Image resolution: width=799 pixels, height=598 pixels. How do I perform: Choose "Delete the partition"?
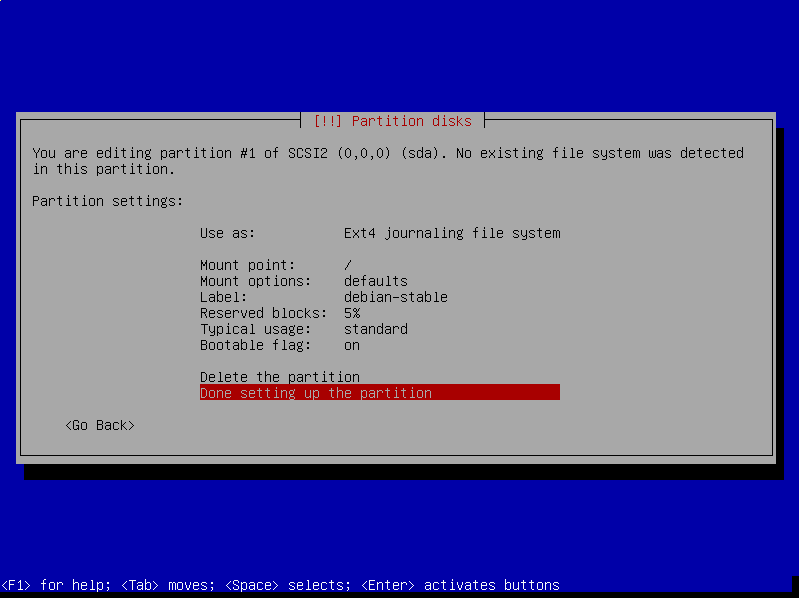tap(280, 377)
